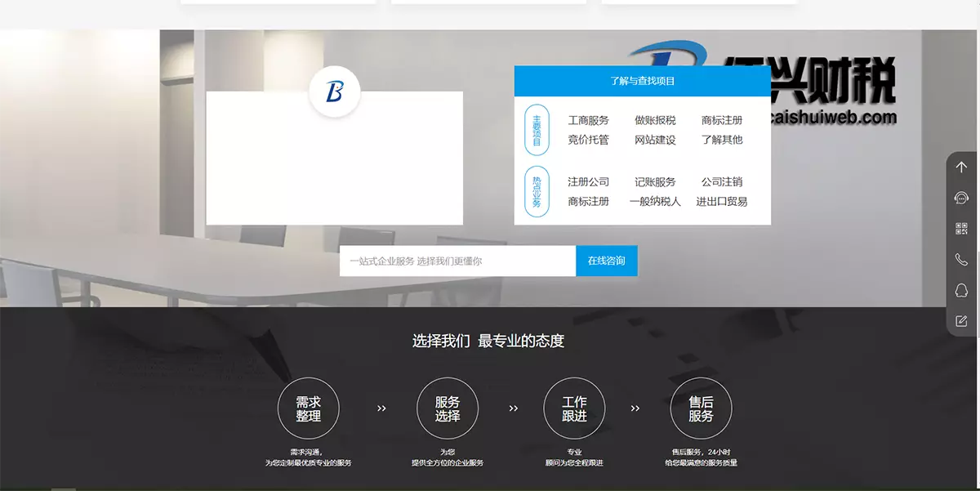Image resolution: width=980 pixels, height=491 pixels.
Task: Click the 了解与查找项目 header
Action: point(643,81)
